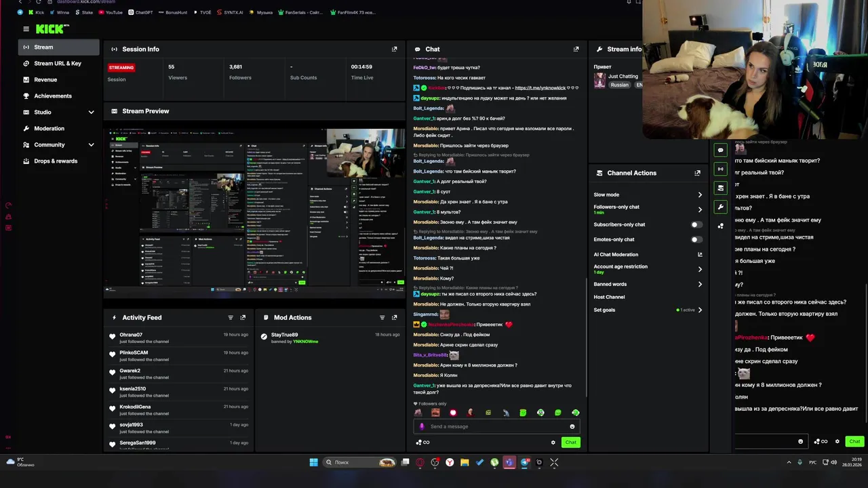Click the Windows taskbar search box
The height and width of the screenshot is (488, 868).
[x=359, y=462]
